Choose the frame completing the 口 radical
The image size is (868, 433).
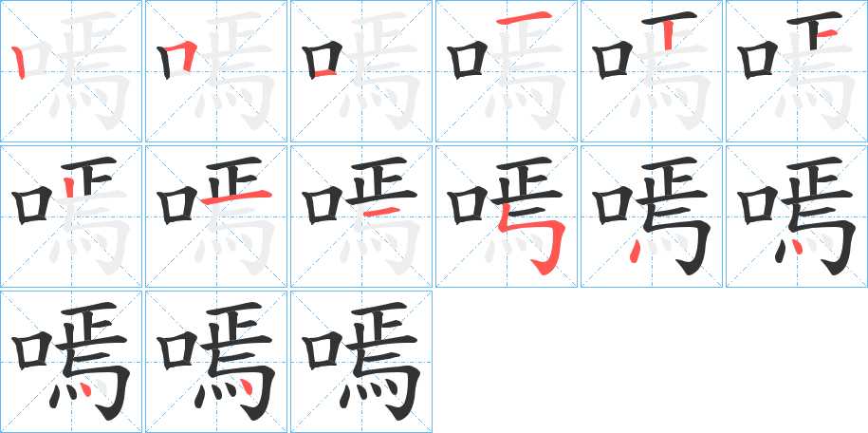tap(361, 71)
